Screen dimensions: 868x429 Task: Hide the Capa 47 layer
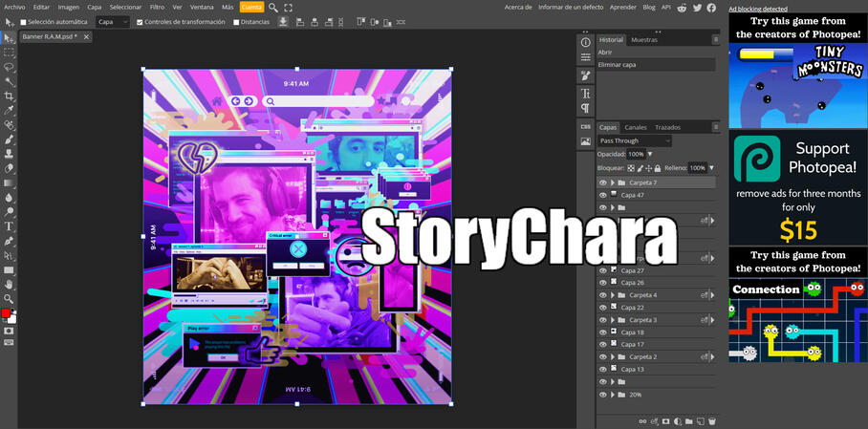(602, 195)
